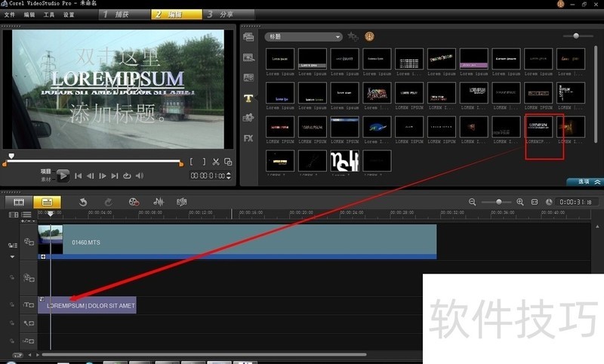Select the highlighted LOREMIP title preset thumbnail

pyautogui.click(x=538, y=127)
